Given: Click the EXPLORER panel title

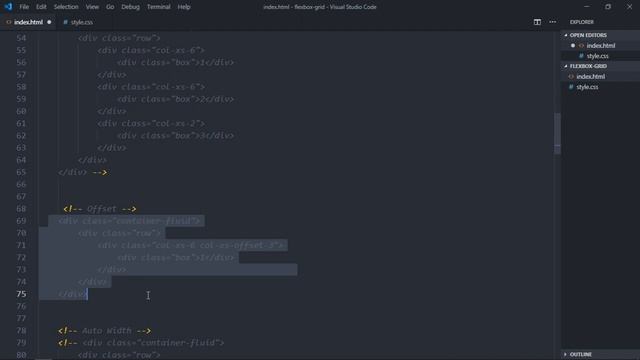Looking at the screenshot, I should (x=582, y=22).
